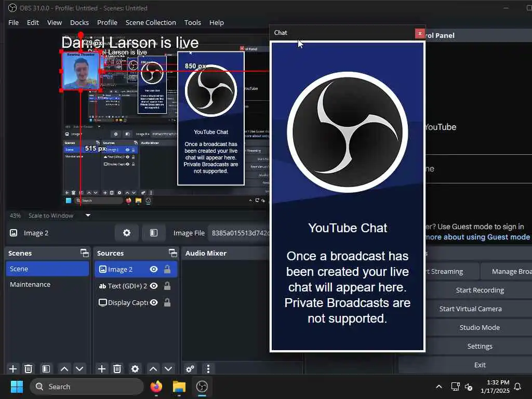532x399 pixels.
Task: Click the 43% preview zoom value
Action: 15,216
